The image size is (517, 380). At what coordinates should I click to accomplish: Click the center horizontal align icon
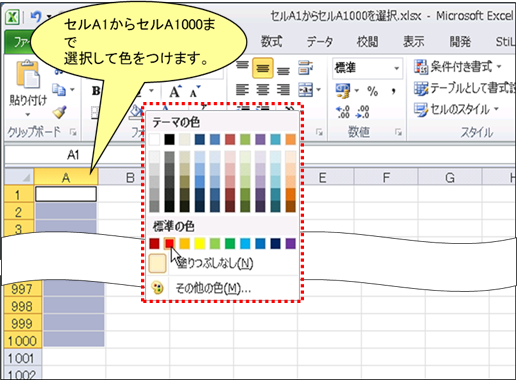pos(263,90)
